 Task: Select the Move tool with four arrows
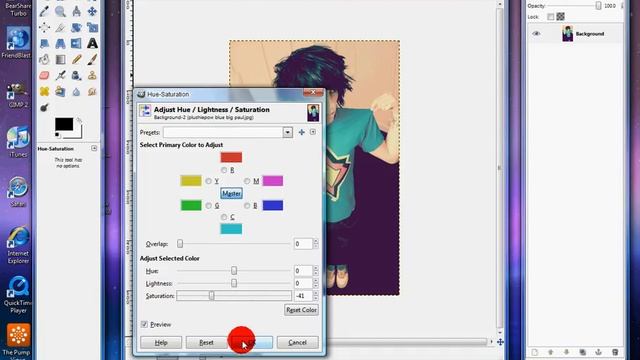[92, 11]
